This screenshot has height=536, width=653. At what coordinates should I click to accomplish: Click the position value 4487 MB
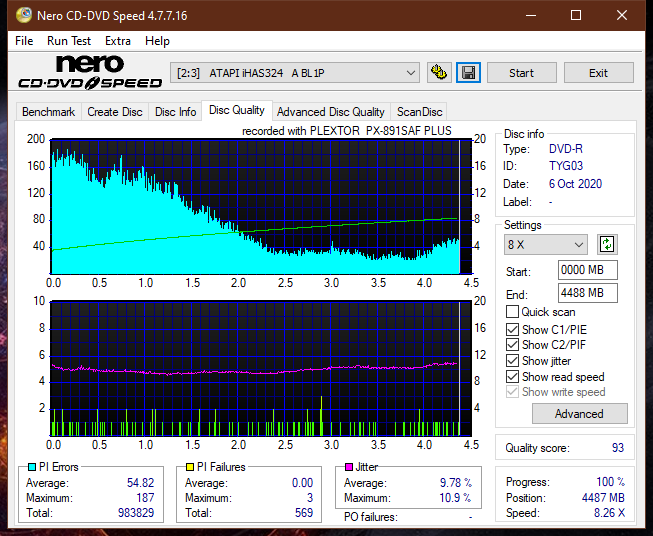tap(603, 497)
